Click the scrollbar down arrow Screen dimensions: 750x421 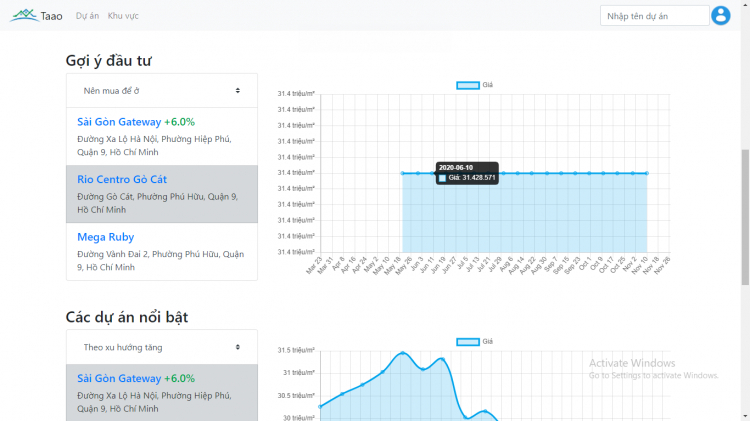(745, 417)
